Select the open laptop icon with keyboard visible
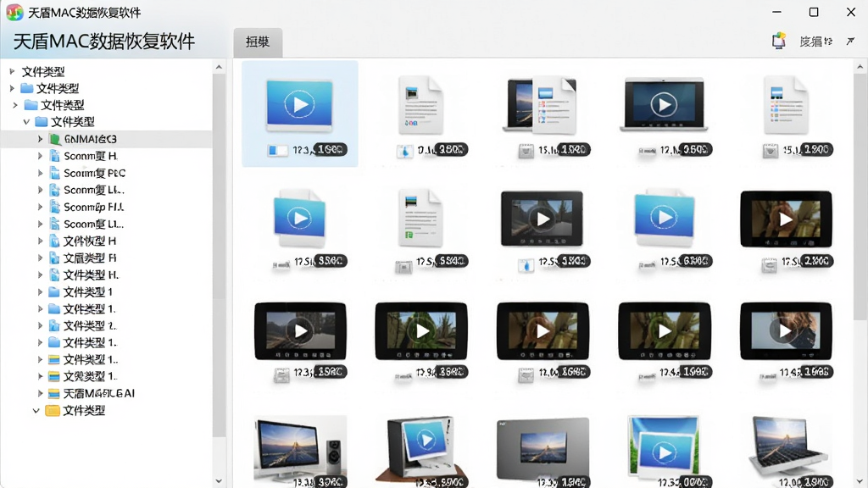 787,447
